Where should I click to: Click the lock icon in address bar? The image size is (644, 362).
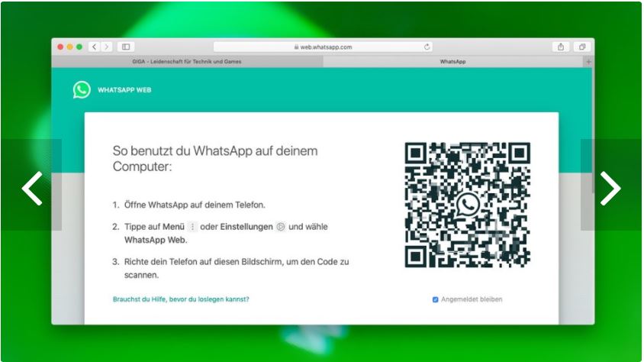pos(296,47)
